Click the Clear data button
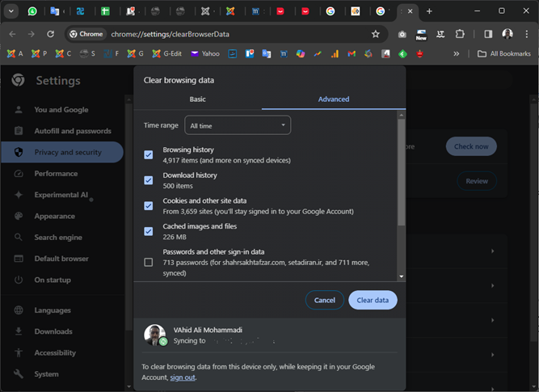Screen dimensions: 539x392 [x=373, y=300]
